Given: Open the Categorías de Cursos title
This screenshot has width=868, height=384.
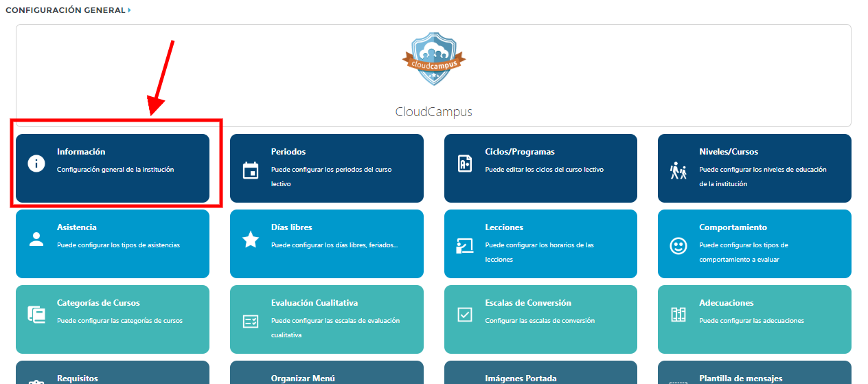Looking at the screenshot, I should point(98,303).
